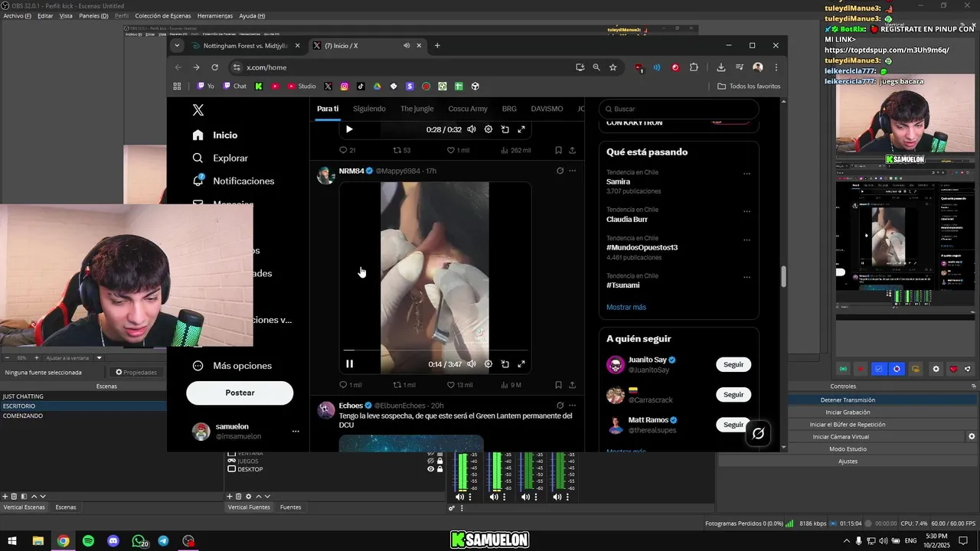Toggle lock on DESKTOP source
Viewport: 980px width, 551px height.
click(x=440, y=469)
